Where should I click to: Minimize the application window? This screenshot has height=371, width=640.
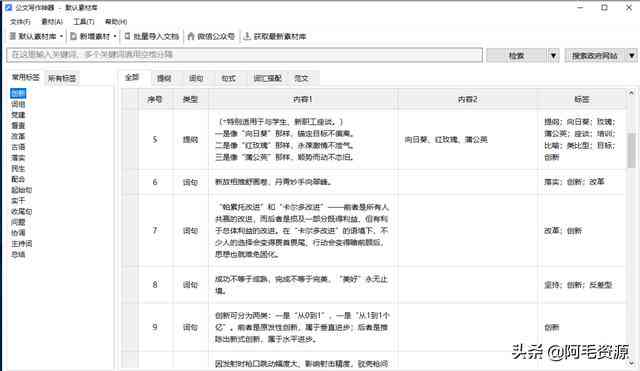coord(580,8)
